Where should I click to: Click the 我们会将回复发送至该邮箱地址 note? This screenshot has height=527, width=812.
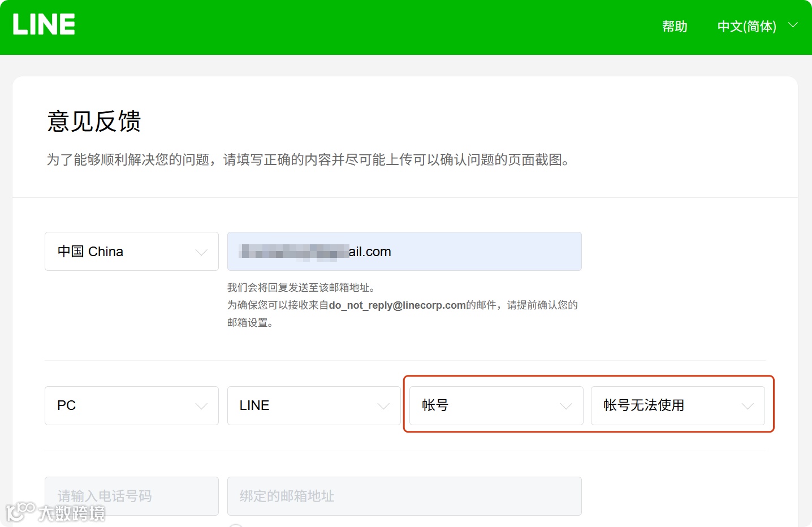click(301, 288)
